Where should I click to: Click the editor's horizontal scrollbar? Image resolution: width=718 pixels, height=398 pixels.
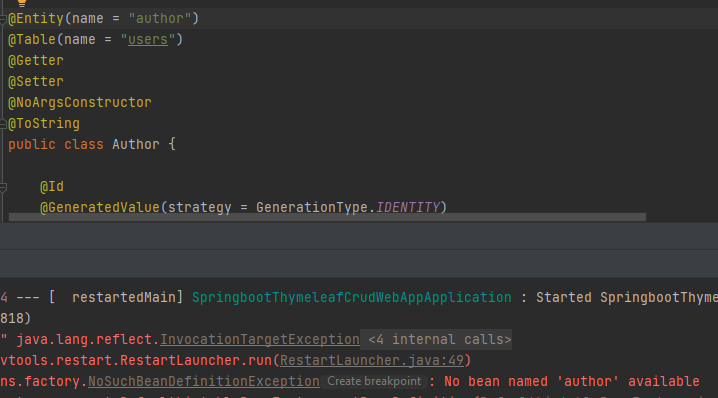[x=327, y=217]
